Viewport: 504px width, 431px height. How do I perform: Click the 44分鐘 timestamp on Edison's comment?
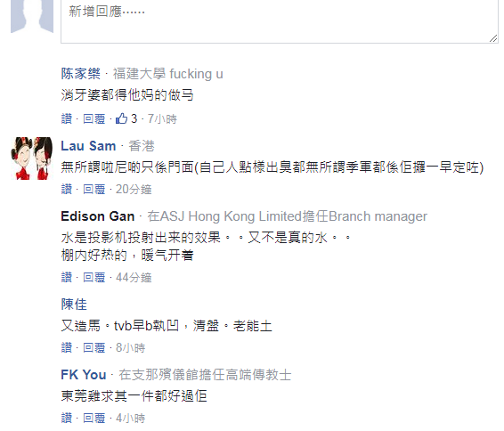(134, 277)
